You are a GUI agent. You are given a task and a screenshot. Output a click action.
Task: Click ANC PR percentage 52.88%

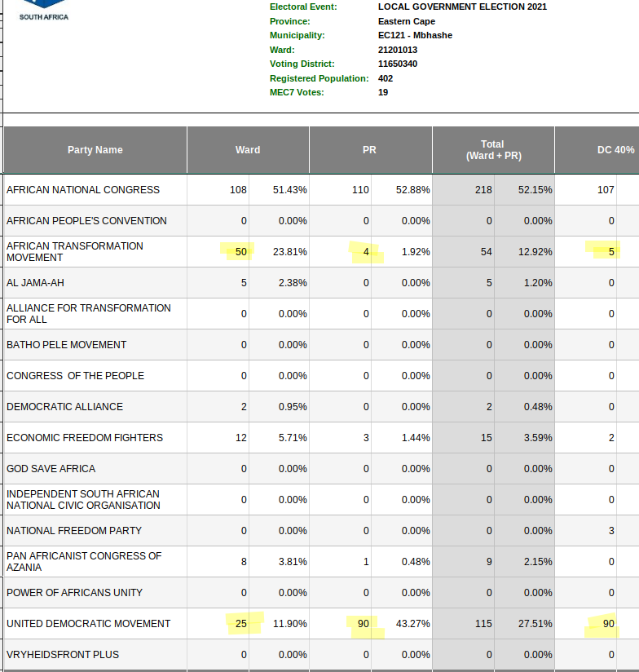click(x=413, y=190)
